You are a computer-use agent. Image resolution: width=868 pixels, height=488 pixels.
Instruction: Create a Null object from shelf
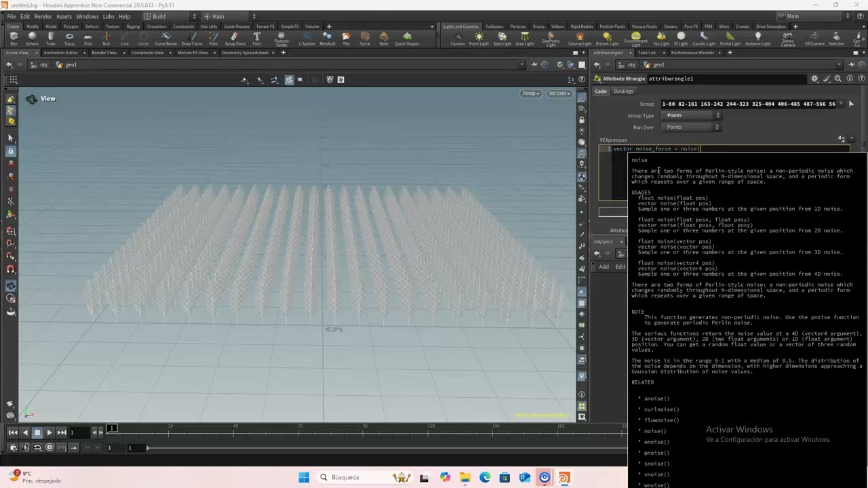[106, 39]
